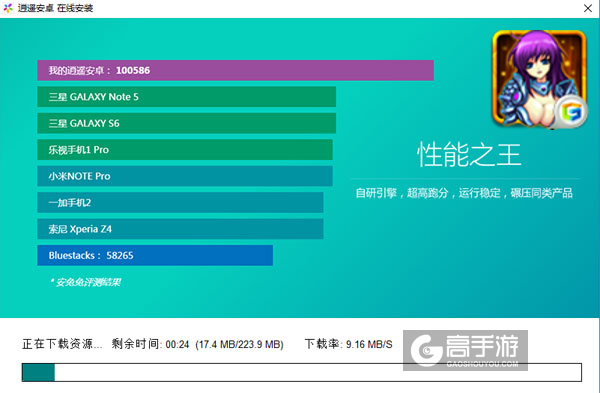Click the colorful app logo in title bar
The width and height of the screenshot is (600, 393).
[8, 8]
